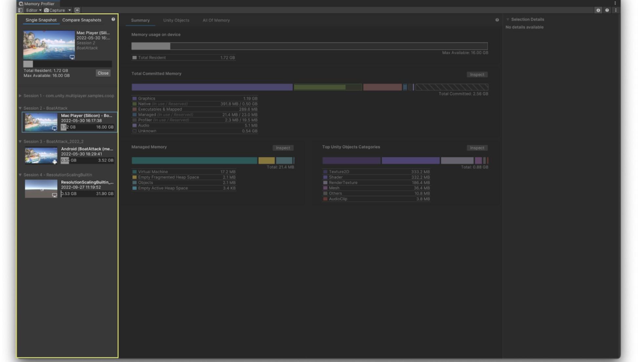Click the help icon in the snapshots panel
644x362 pixels.
click(x=113, y=20)
